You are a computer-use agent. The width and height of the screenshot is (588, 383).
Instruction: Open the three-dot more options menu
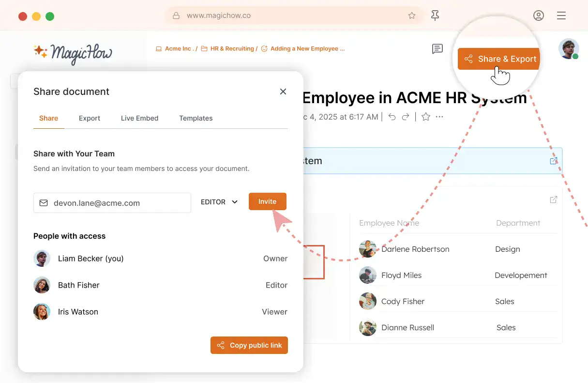pos(439,117)
